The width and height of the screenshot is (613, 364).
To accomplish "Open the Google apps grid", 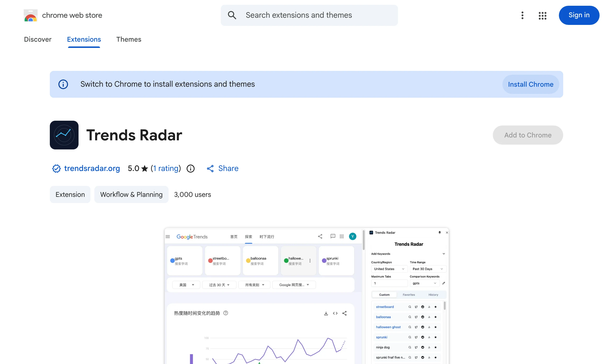I will pyautogui.click(x=542, y=15).
